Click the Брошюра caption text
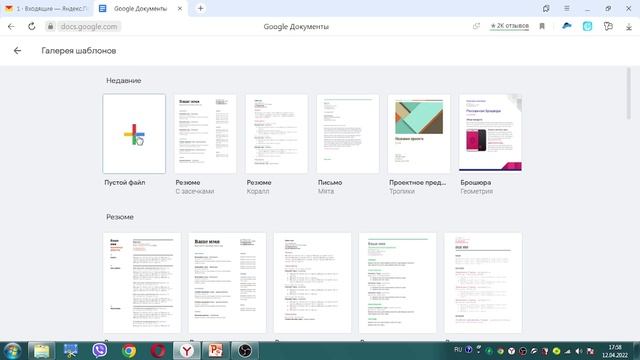Screen dimensions: 640x360 (x=476, y=182)
